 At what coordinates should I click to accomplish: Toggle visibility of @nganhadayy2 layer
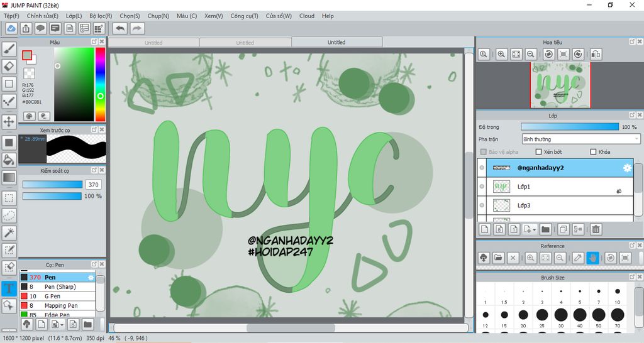click(482, 168)
